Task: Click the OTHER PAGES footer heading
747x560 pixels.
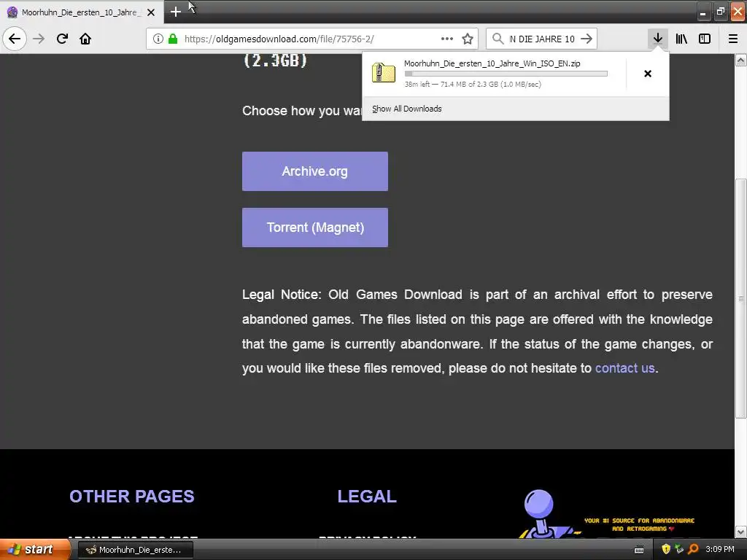Action: [x=132, y=496]
